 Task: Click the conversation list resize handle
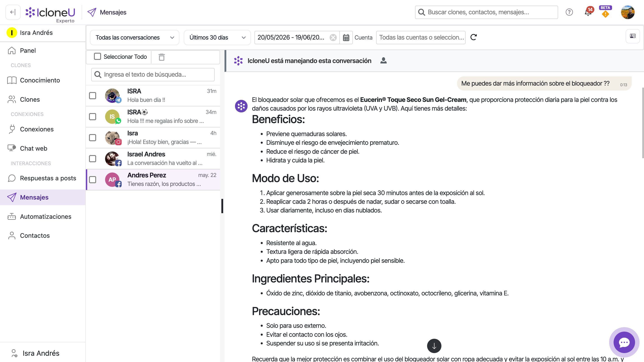coord(222,206)
